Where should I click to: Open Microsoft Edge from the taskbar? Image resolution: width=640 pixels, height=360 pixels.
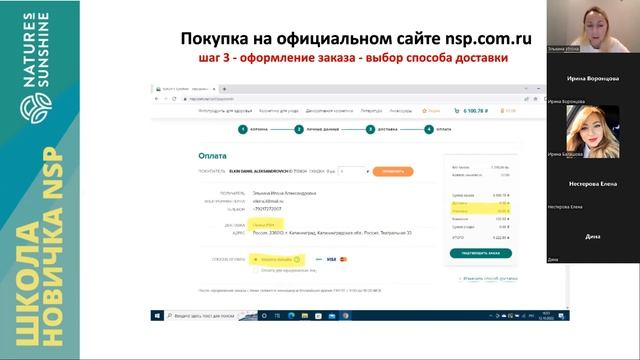pos(291,316)
